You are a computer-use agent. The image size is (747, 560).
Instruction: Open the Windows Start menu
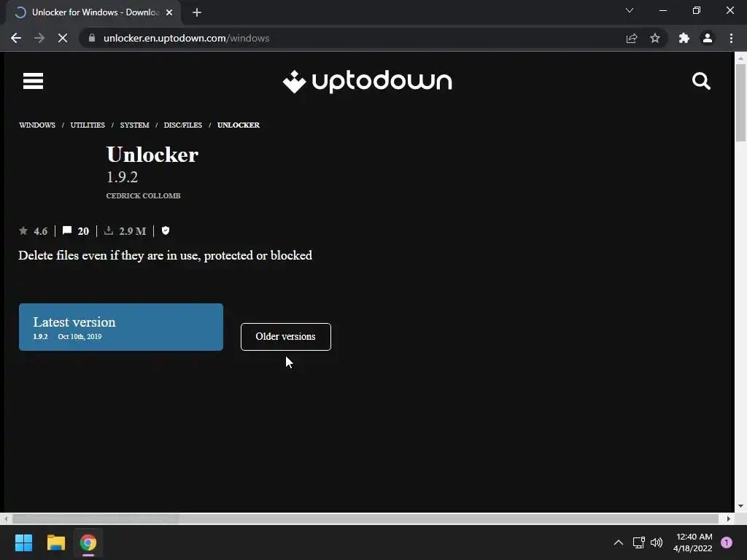coord(23,542)
